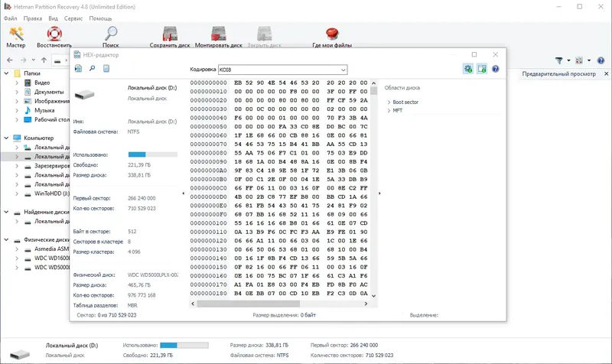The height and width of the screenshot is (364, 612).
Task: Click the filter funnel icon
Action: [559, 60]
